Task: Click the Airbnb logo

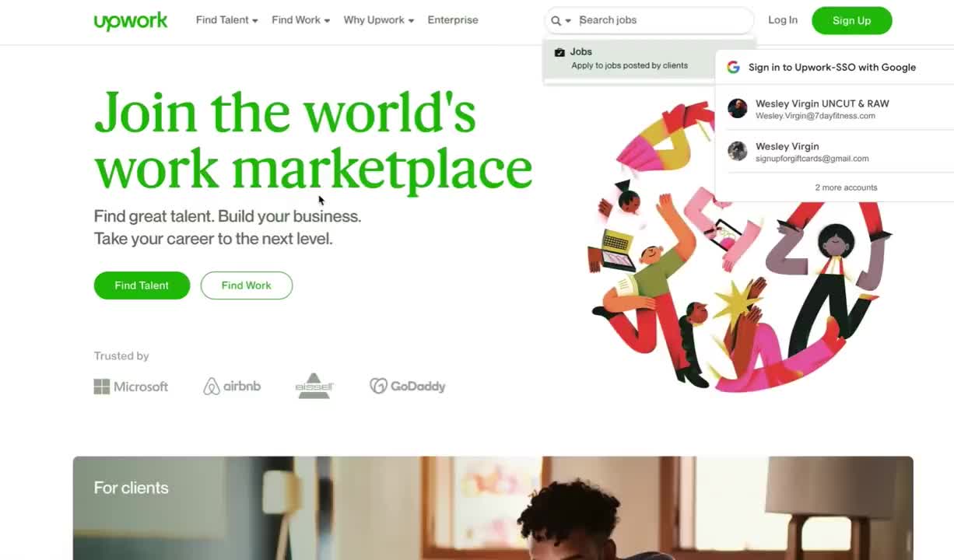Action: tap(232, 387)
